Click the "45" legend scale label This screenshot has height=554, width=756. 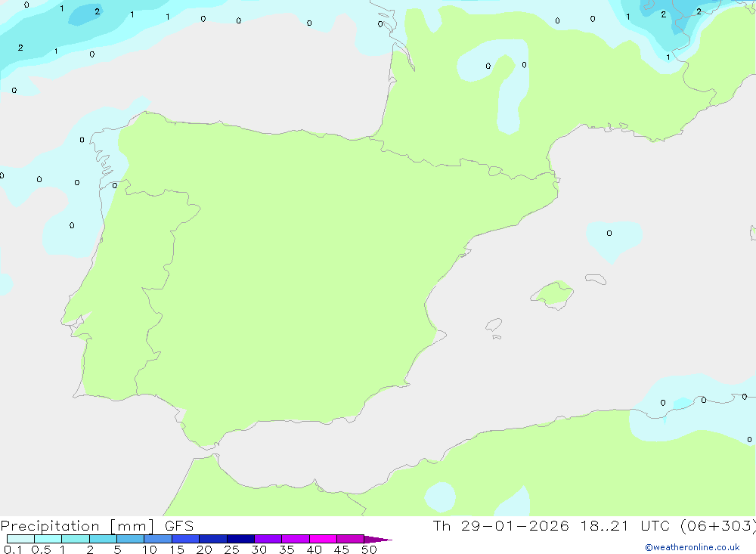(x=342, y=549)
